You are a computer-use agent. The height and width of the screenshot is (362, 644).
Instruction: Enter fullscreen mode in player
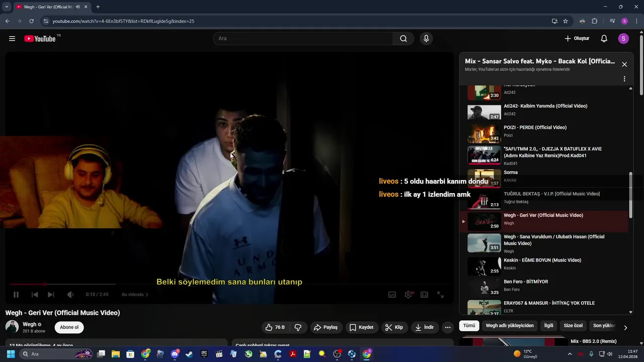tap(440, 295)
